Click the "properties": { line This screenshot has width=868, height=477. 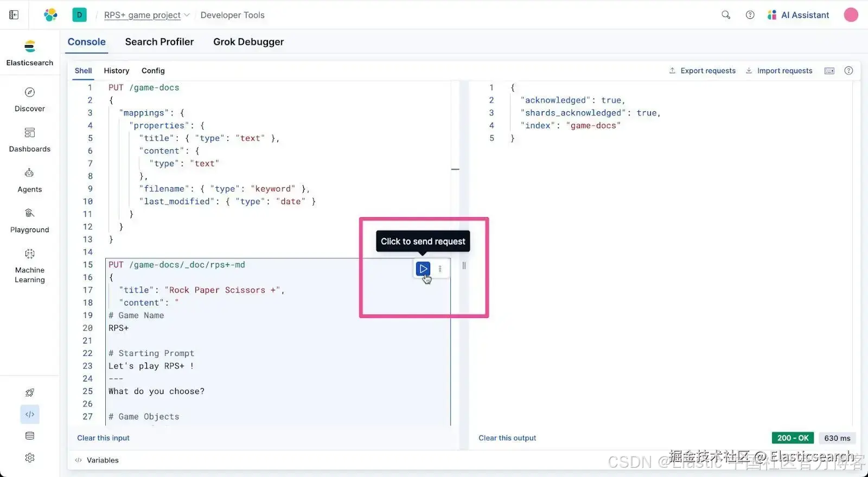167,125
